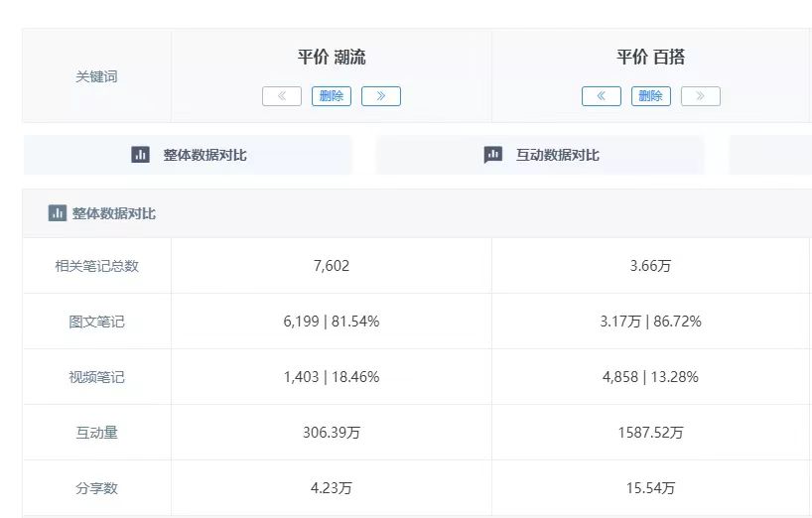Move 平价 潮流 keyword right with double-arrow button
Viewport: 812px width, 518px height.
(381, 96)
